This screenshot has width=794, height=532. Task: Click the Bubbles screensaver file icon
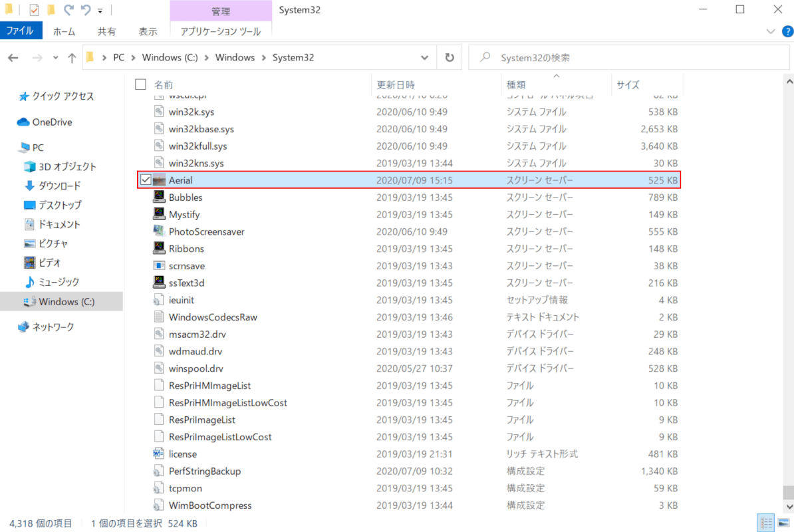point(159,198)
